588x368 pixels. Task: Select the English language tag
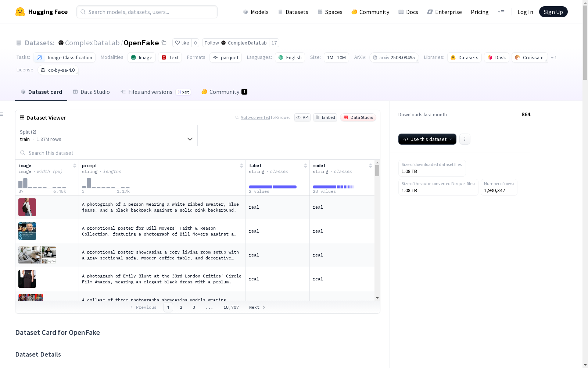pos(290,57)
